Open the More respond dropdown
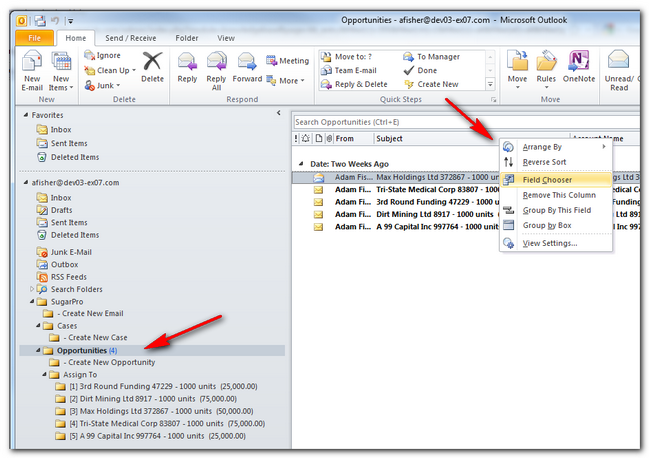The image size is (649, 458). [285, 81]
